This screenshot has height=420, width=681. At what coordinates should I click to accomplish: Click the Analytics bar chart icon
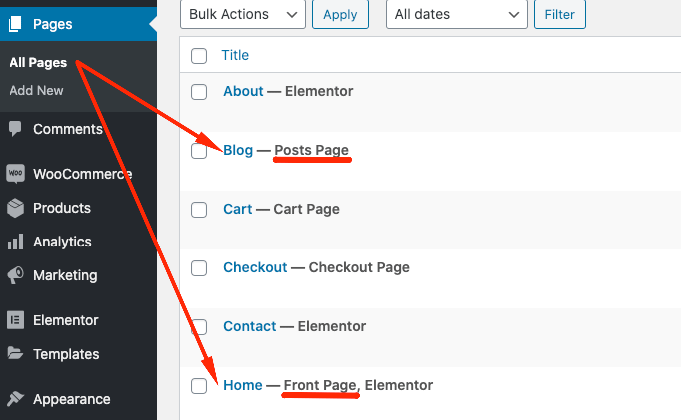[x=15, y=242]
